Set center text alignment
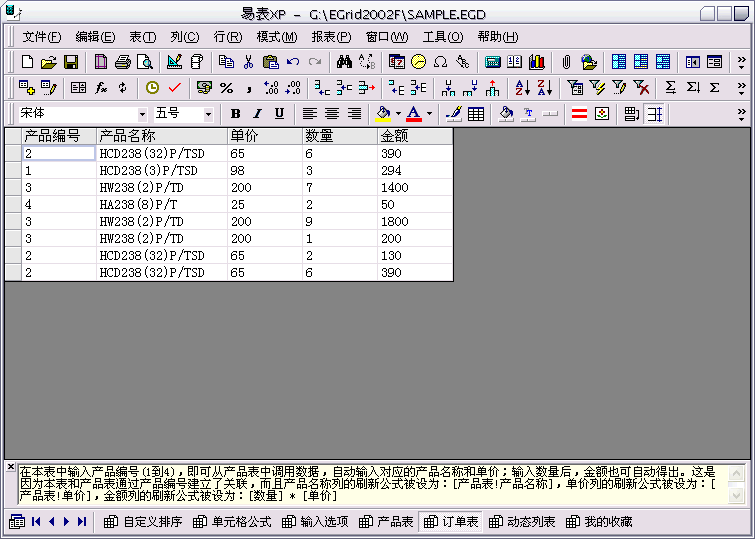 (x=332, y=114)
